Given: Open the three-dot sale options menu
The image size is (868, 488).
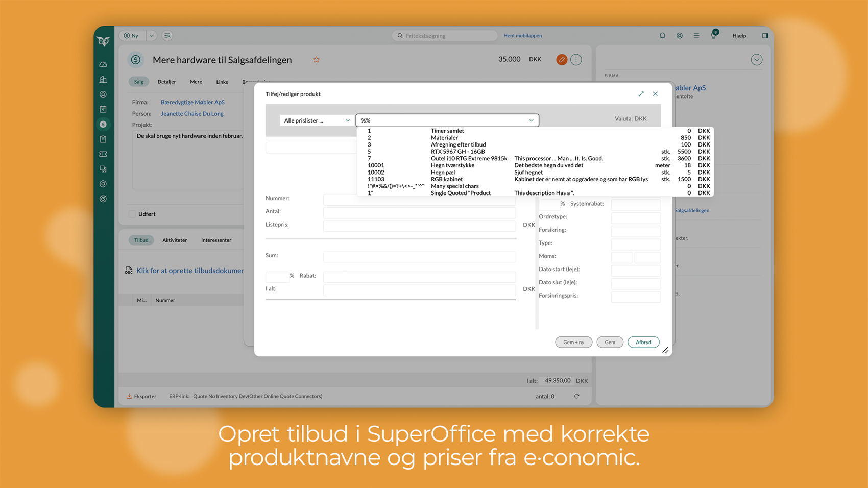Looking at the screenshot, I should coord(576,60).
